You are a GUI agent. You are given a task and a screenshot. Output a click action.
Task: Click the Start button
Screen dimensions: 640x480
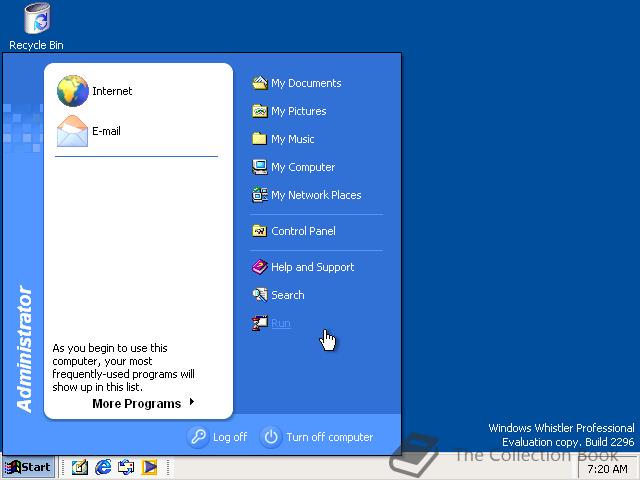pos(29,467)
